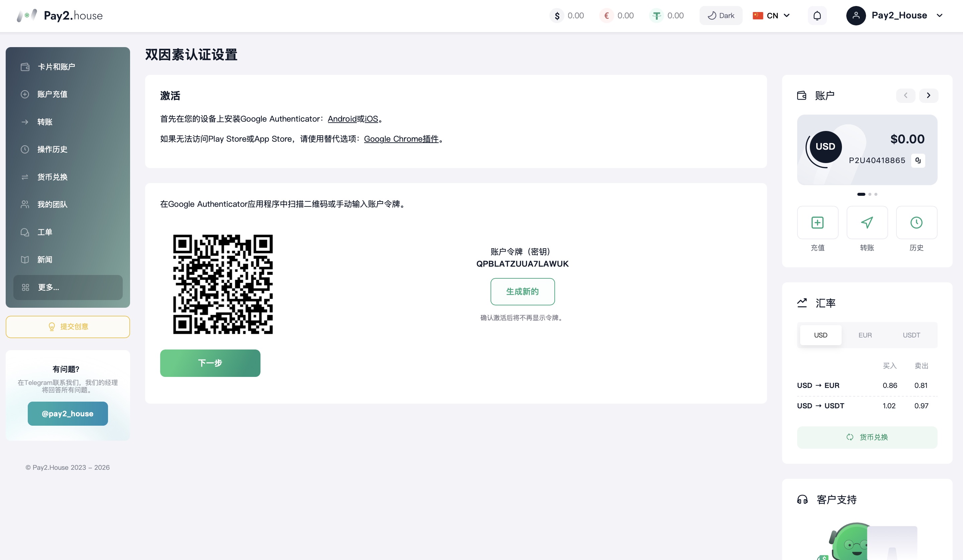The height and width of the screenshot is (560, 963).
Task: Copy account number P2U40418865
Action: coord(918,160)
